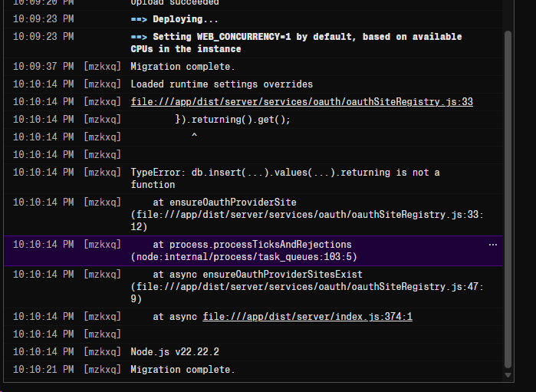Select the Deploying... log line
Screen dimensions: 536x392
coord(253,19)
